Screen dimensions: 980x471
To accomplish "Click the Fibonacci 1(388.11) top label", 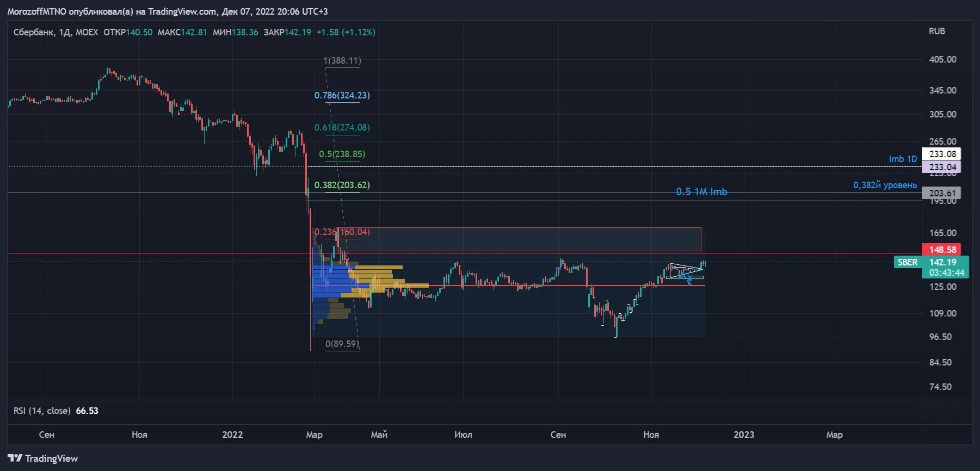I will click(342, 60).
